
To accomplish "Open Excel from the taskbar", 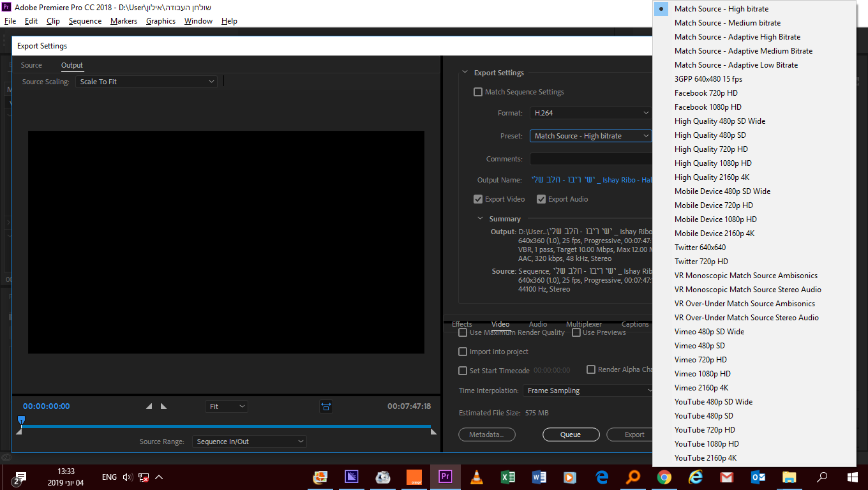I will 507,477.
